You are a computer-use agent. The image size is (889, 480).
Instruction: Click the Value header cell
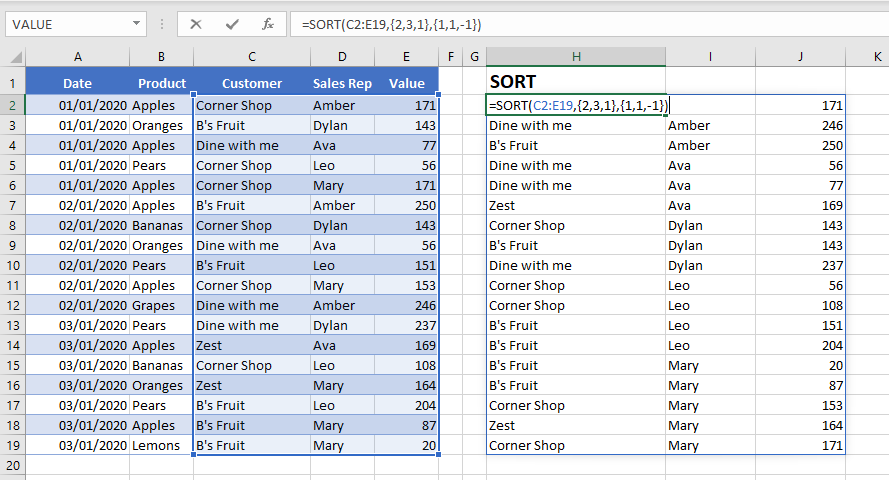tap(407, 83)
